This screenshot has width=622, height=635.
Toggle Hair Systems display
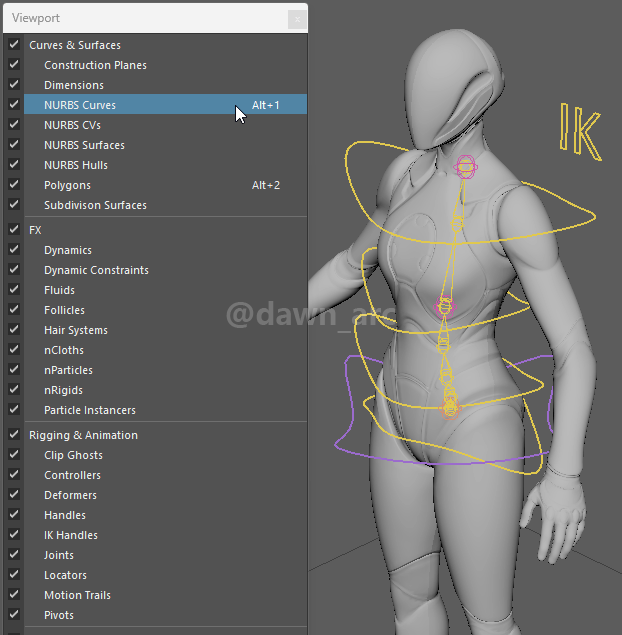pyautogui.click(x=14, y=329)
